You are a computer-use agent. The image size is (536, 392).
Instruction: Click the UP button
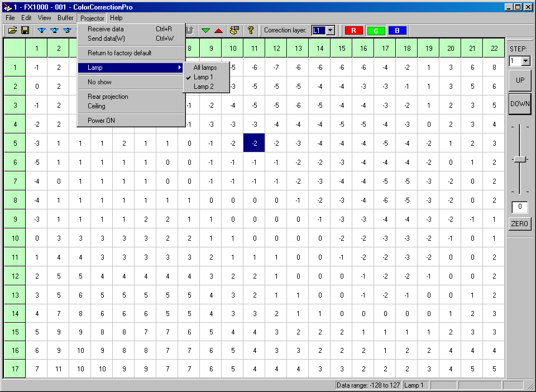[x=520, y=80]
